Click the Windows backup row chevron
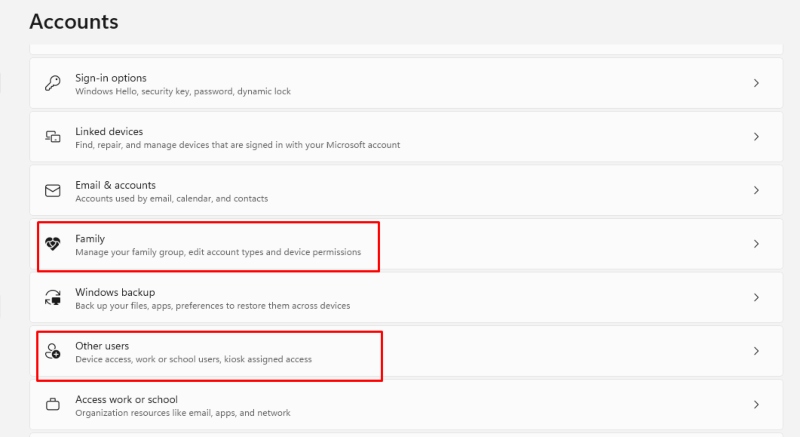The height and width of the screenshot is (437, 800). (x=756, y=297)
